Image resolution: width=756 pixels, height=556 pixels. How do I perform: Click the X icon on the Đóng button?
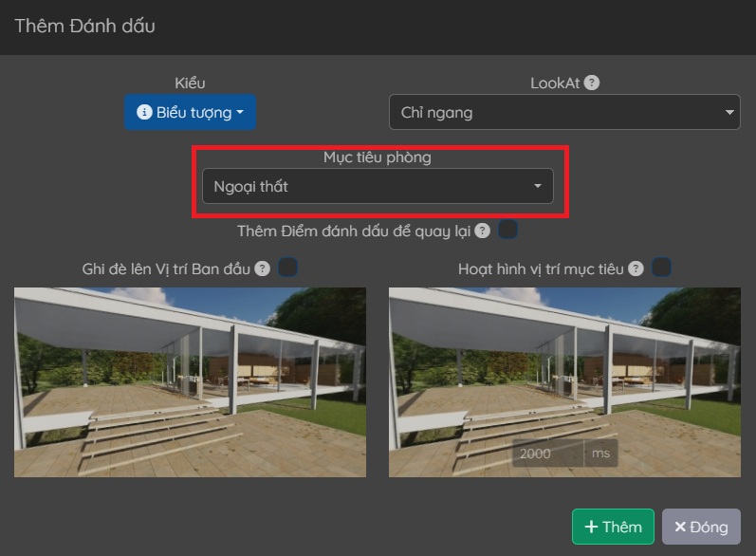click(x=679, y=528)
